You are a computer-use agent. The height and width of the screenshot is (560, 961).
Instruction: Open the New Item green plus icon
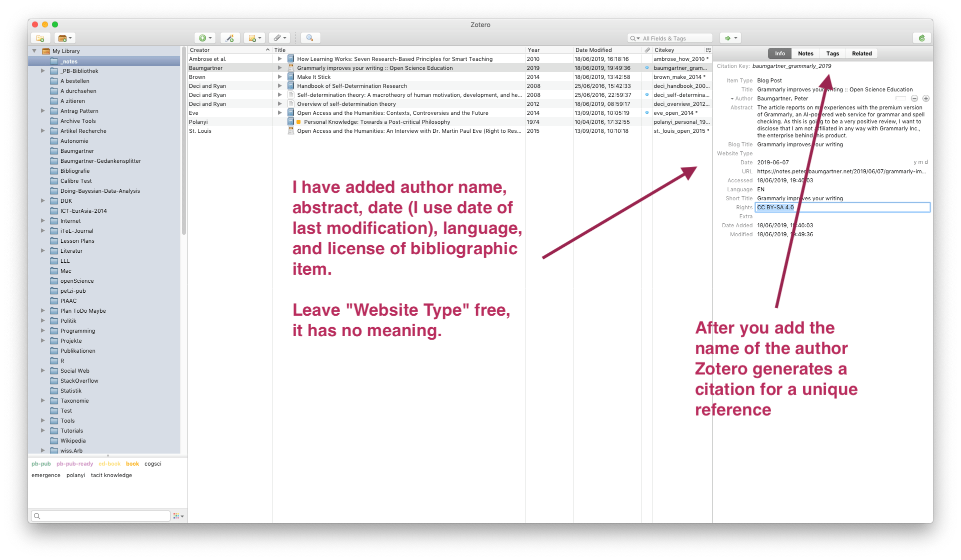202,38
